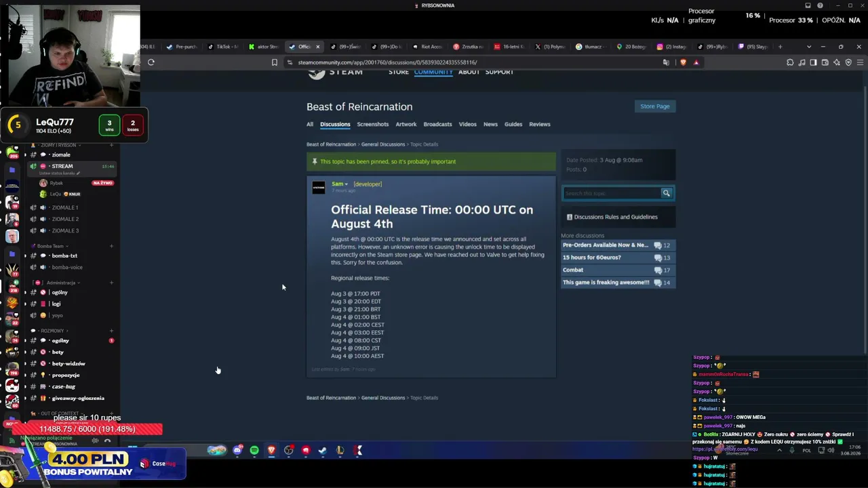The image size is (868, 488).
Task: Switch to the Pre-purchase browser tab
Action: pyautogui.click(x=183, y=47)
